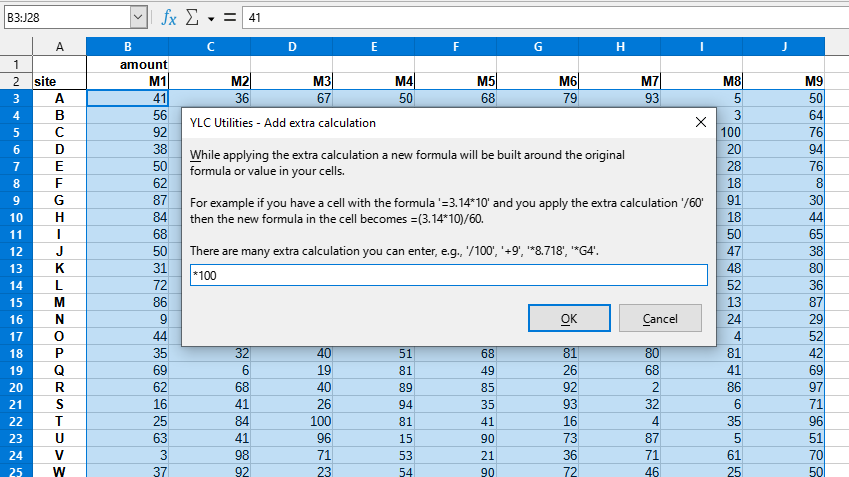Select row 10 header

[16, 217]
